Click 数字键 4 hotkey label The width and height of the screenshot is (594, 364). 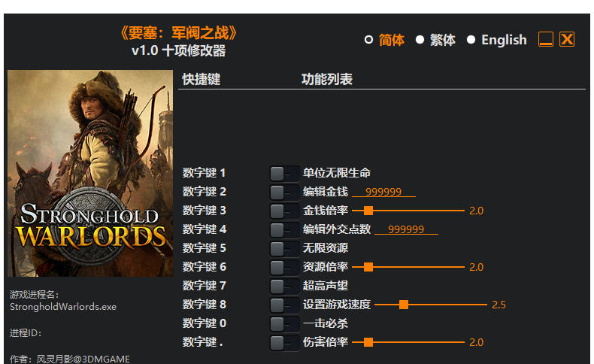tap(205, 229)
